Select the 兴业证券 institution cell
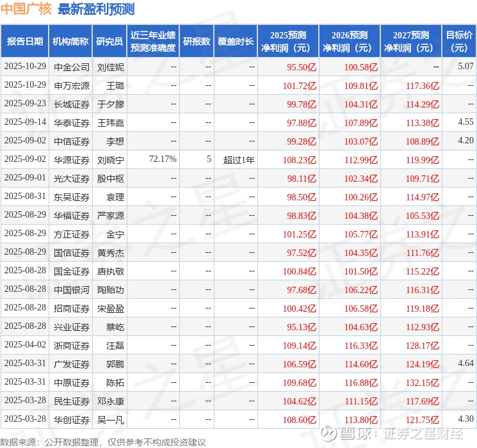This screenshot has height=448, width=477. [72, 327]
